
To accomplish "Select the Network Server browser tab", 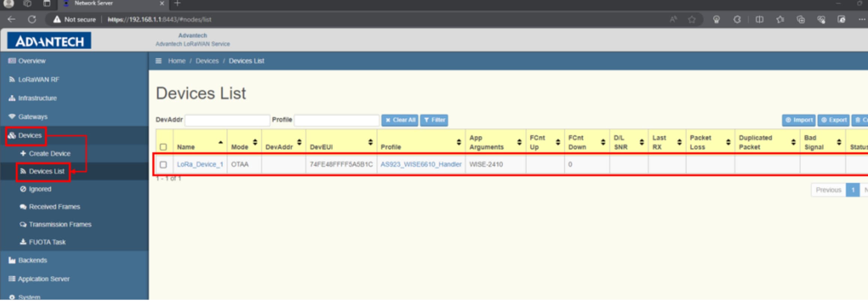I will 114,4.
